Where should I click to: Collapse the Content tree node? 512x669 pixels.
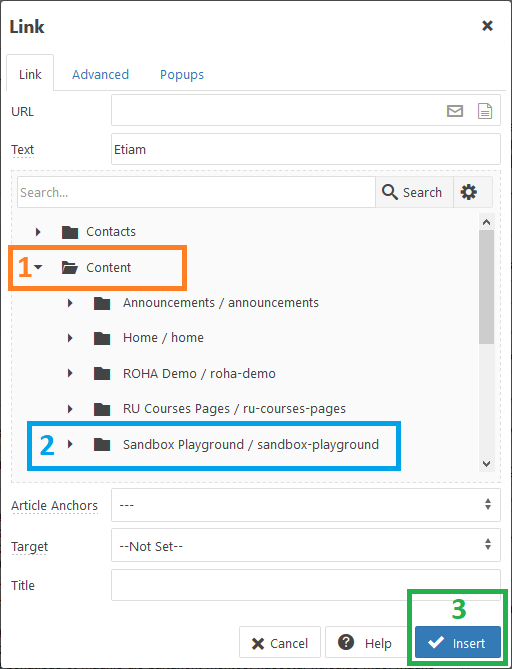pyautogui.click(x=38, y=268)
